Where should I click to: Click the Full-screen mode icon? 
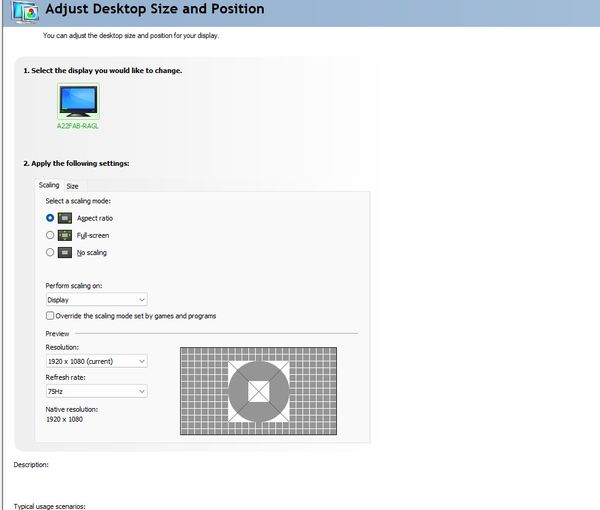tap(65, 235)
